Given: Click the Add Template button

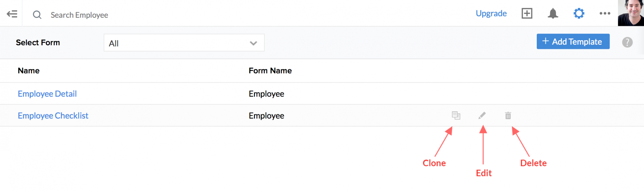Looking at the screenshot, I should click(573, 42).
